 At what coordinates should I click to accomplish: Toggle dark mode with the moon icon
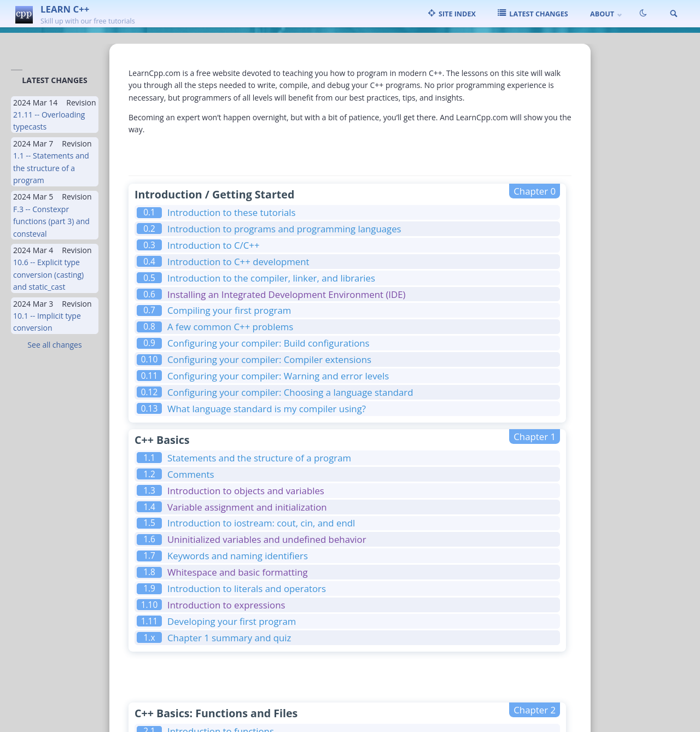643,13
